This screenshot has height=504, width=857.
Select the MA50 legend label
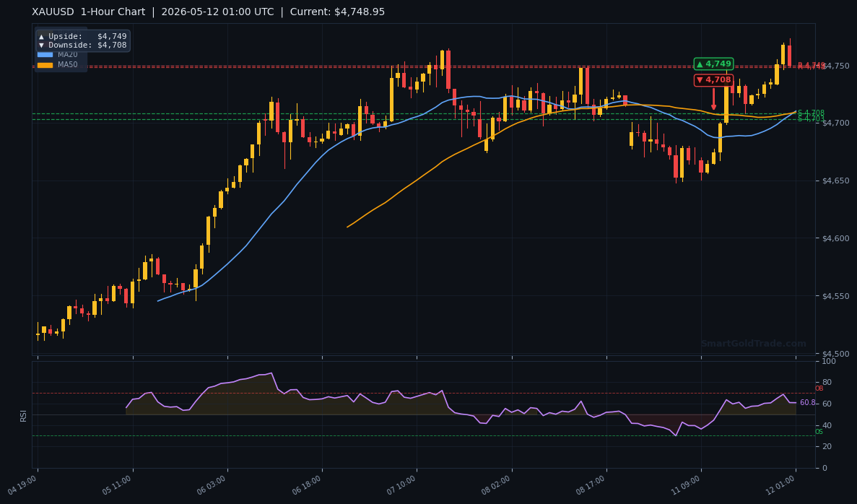[68, 64]
